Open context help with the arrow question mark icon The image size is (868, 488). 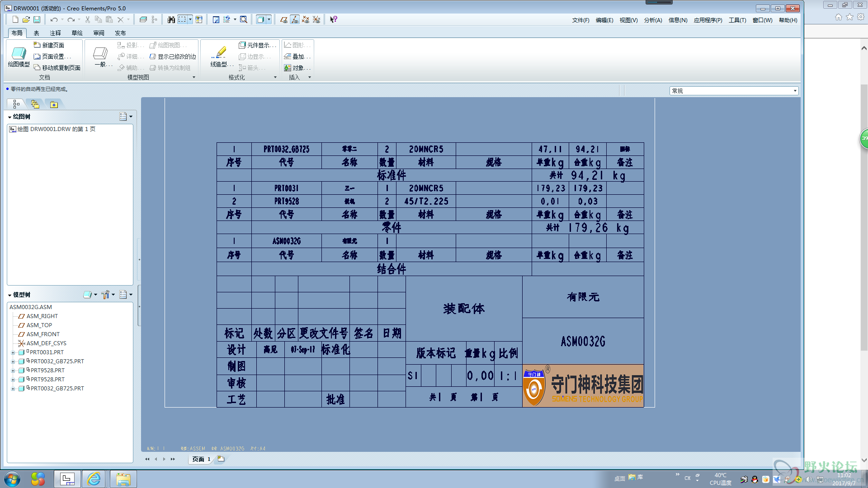(333, 19)
